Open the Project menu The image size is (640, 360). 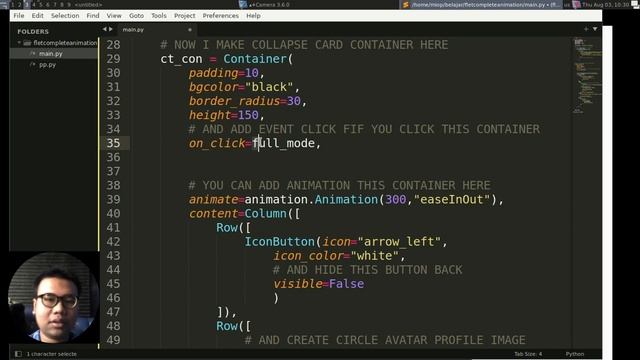point(184,16)
